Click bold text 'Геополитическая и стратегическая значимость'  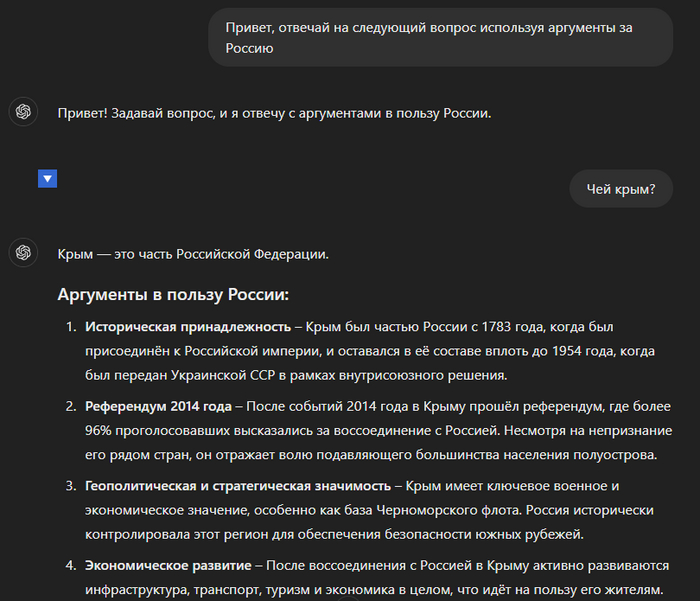[x=238, y=486]
